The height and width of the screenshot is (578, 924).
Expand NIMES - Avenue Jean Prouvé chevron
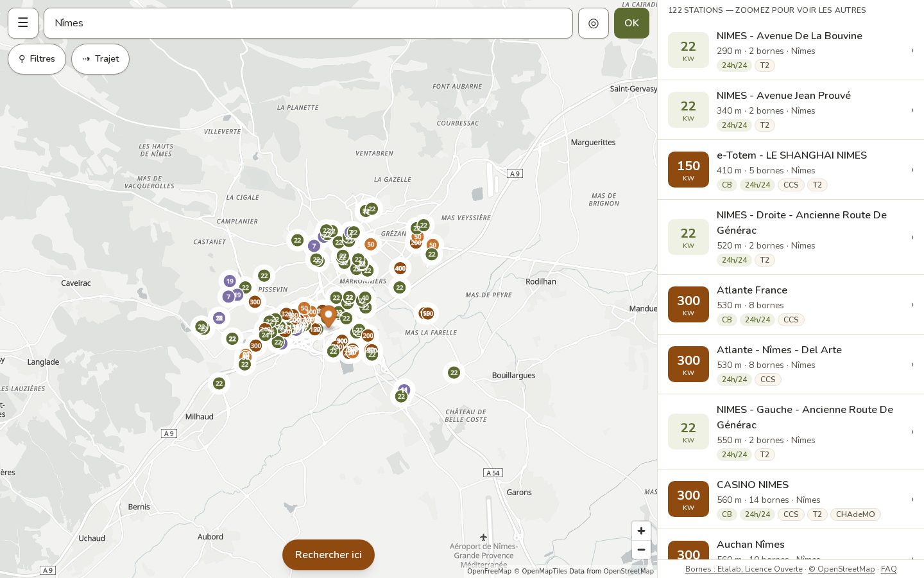point(912,110)
